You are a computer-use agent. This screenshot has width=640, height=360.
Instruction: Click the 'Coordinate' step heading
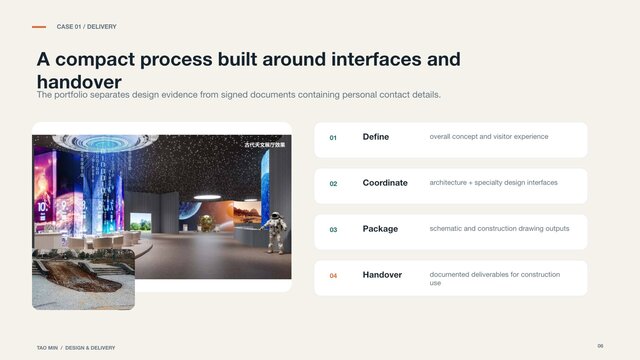[x=385, y=183]
